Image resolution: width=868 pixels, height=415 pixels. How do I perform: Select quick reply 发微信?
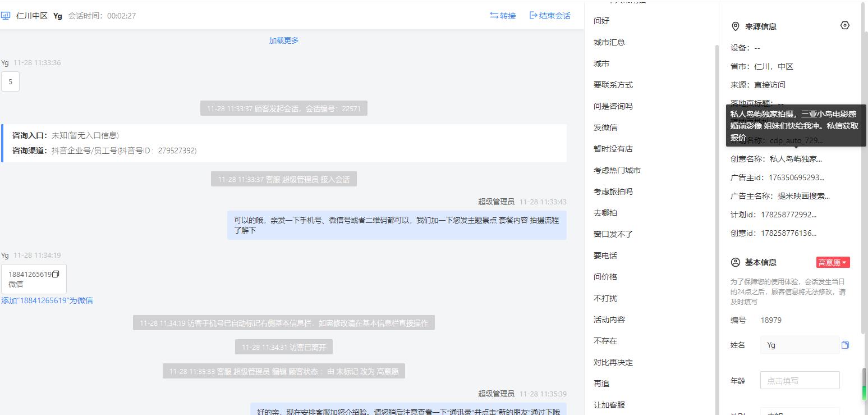[x=605, y=127]
